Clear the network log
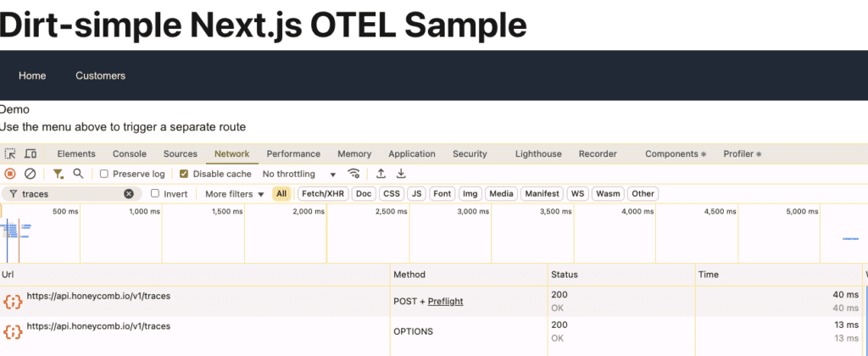Viewport: 868px width, 356px height. click(30, 174)
